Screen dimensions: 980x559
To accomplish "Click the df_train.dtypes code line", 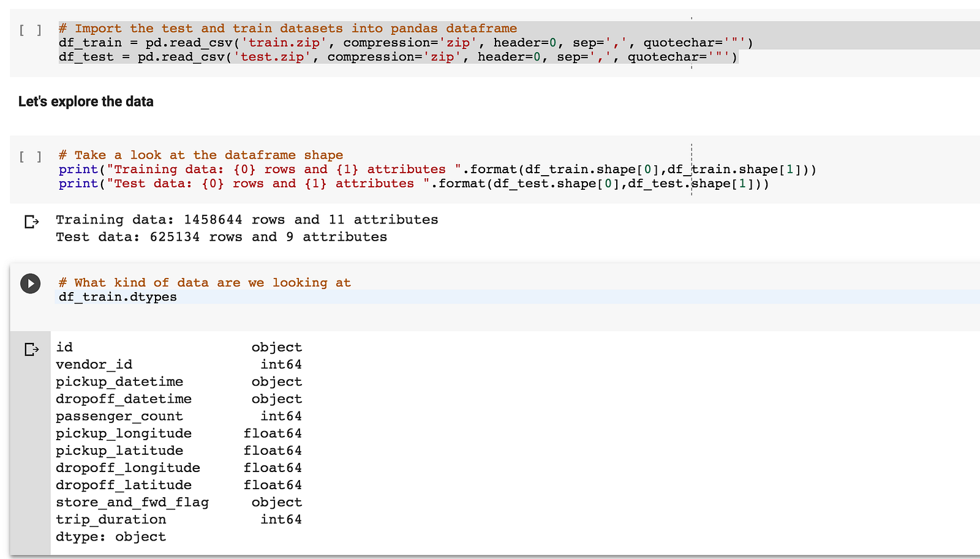I will (118, 297).
